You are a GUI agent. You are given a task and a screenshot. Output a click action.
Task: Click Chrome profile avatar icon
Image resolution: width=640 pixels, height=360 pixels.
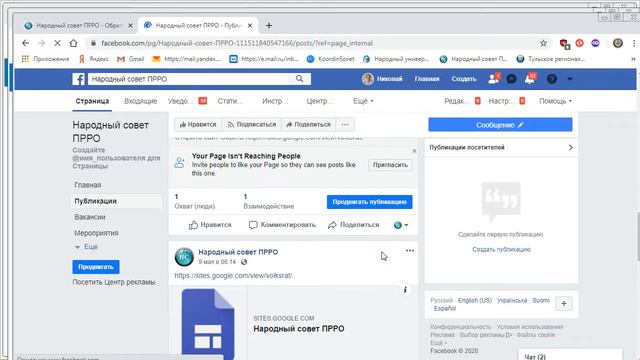pos(618,43)
